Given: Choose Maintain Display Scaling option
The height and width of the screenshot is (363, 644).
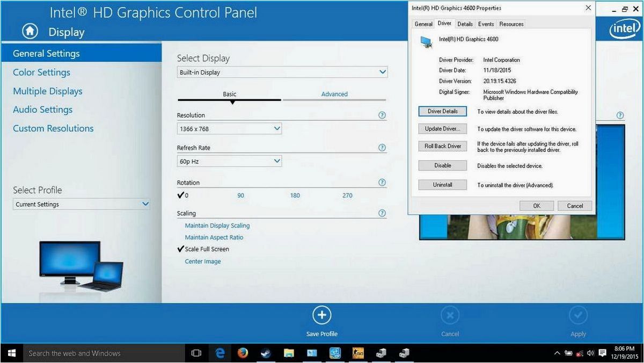Looking at the screenshot, I should [x=217, y=226].
